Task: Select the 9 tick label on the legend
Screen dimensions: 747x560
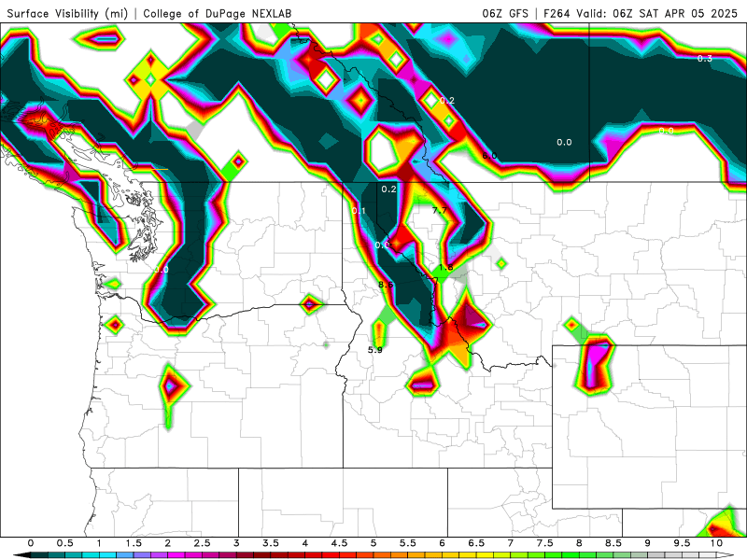Action: click(648, 543)
